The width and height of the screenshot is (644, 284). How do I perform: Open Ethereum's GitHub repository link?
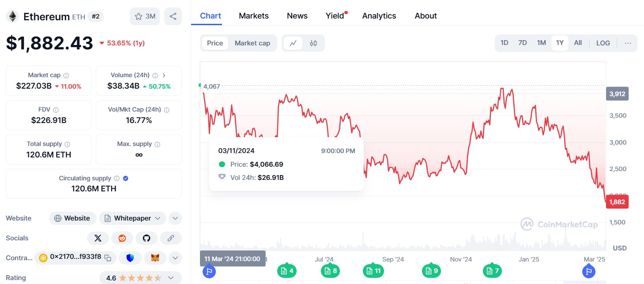click(x=147, y=238)
